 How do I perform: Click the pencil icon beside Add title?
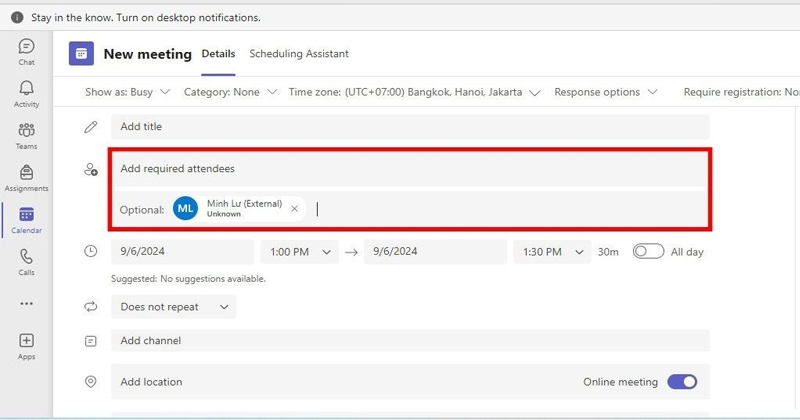coord(90,127)
